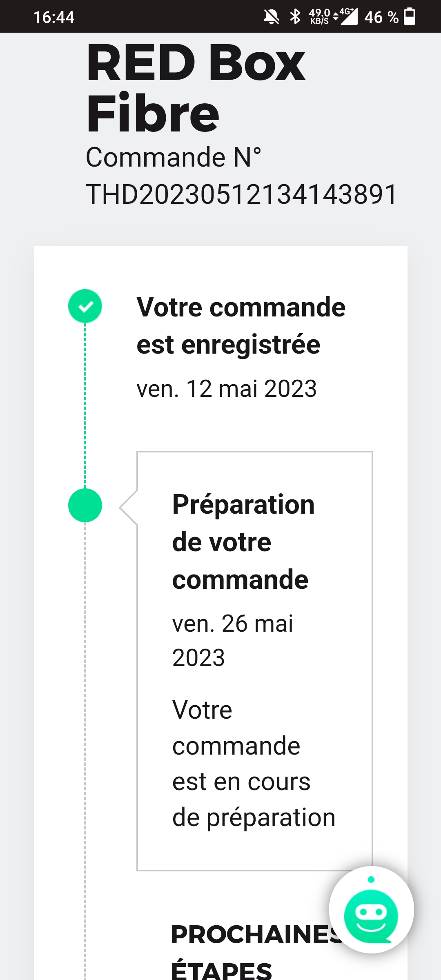Tap the 4G+ signal strength icon
Viewport: 441px width, 980px height.
pos(348,16)
